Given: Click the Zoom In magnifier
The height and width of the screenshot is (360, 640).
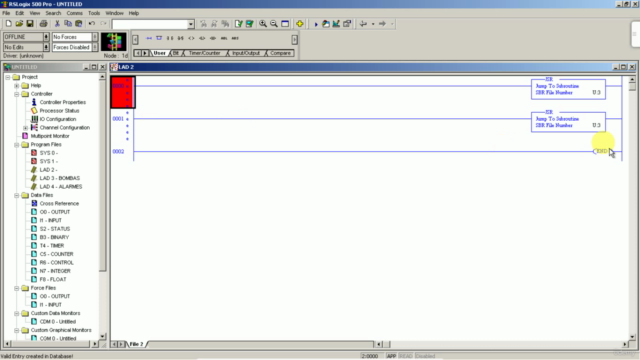Looking at the screenshot, I should point(263,24).
